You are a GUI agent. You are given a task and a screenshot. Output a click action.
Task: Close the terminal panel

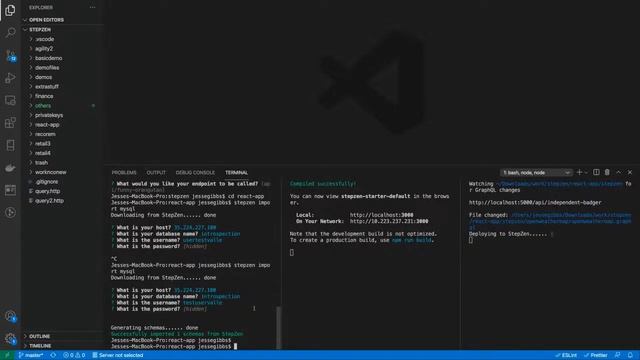coord(630,173)
